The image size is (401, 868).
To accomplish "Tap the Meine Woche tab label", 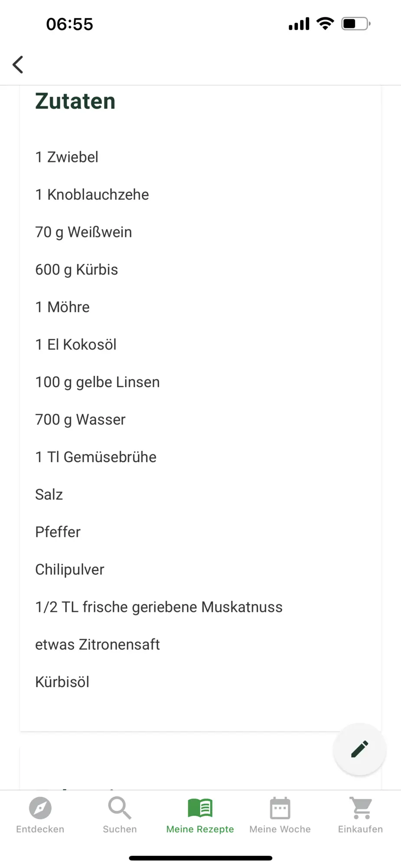I will 280,829.
